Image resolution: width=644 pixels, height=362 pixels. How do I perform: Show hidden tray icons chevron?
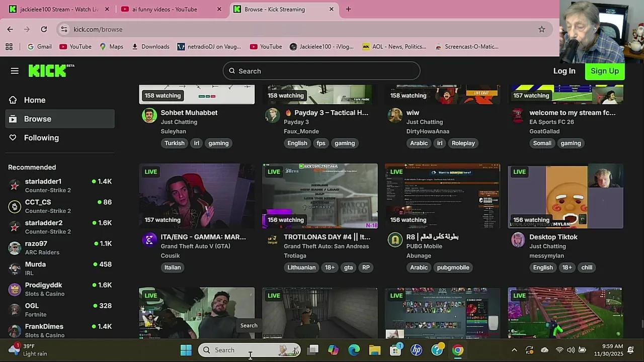[514, 350]
